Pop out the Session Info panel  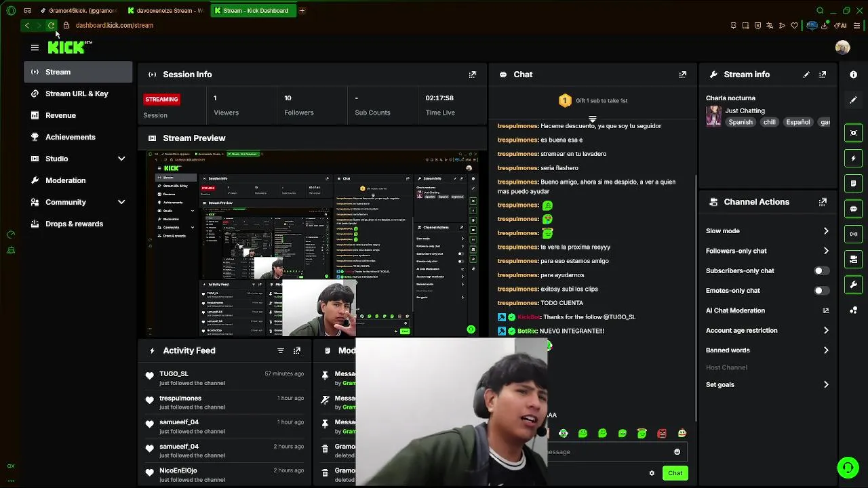pos(473,75)
